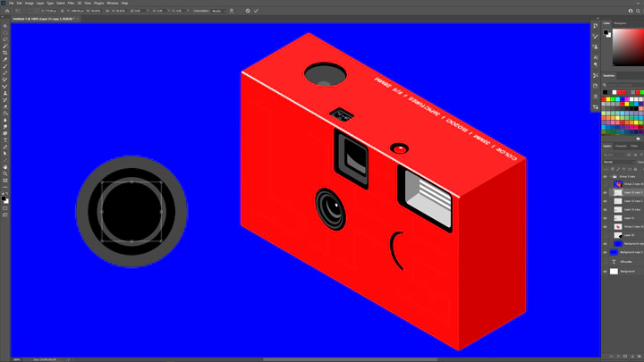The height and width of the screenshot is (362, 644).
Task: Open the layer blend mode Normal dropdown
Action: click(x=619, y=162)
